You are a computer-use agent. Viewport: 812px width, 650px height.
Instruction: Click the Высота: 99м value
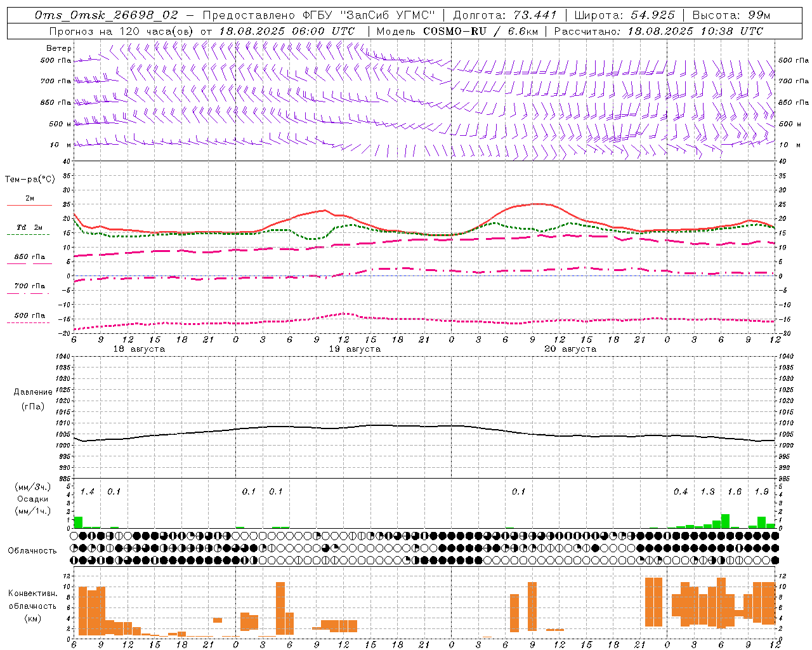point(731,15)
